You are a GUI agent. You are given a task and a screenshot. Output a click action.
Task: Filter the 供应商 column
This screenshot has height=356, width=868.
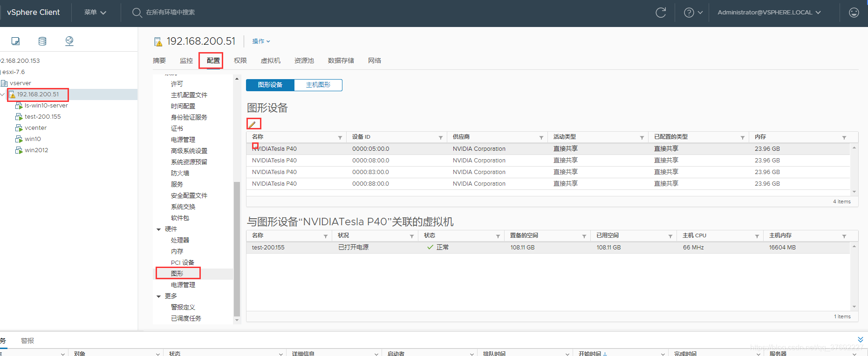[x=541, y=138]
